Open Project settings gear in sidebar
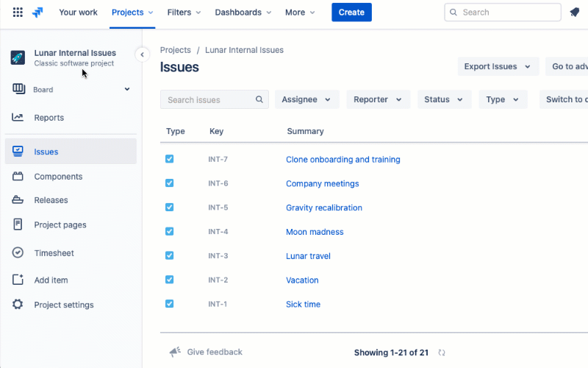588x368 pixels. point(18,305)
